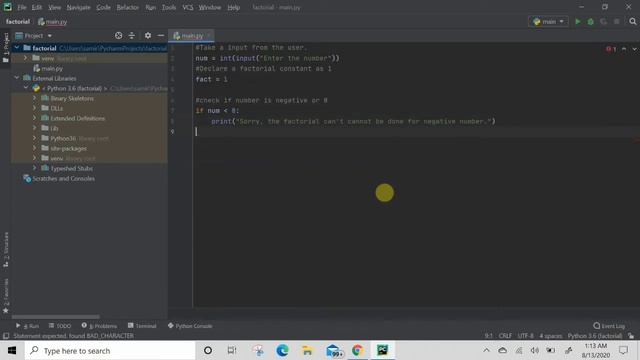Open the Navigate menu
Screen dimensions: 640x360
click(x=78, y=7)
